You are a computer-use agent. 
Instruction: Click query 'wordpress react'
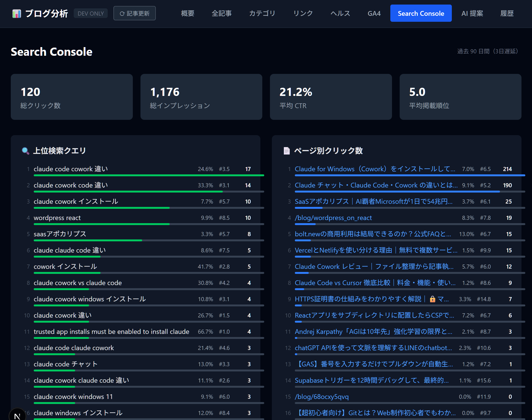point(57,218)
